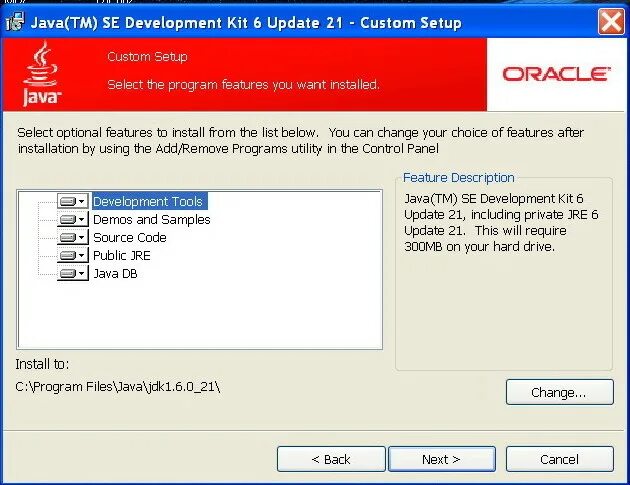Open Source Code feature install dropdown

pos(73,237)
